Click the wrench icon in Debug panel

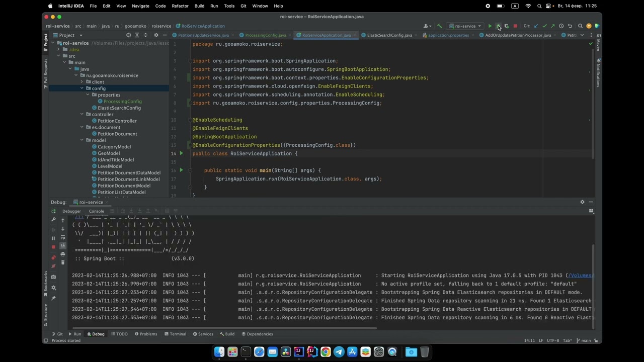coord(54,220)
